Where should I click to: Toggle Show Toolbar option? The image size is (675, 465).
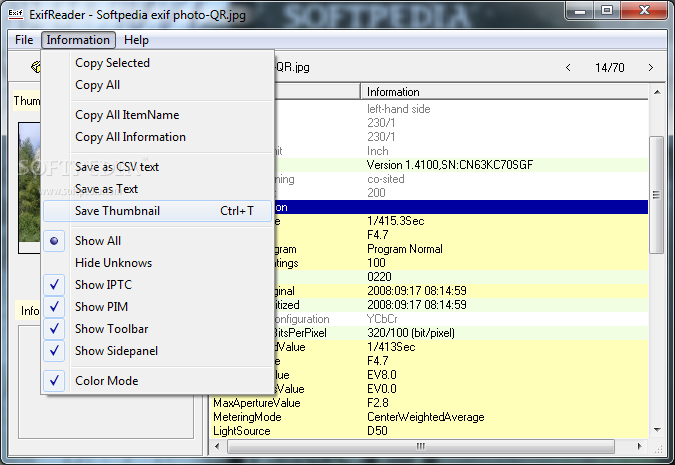[158, 329]
